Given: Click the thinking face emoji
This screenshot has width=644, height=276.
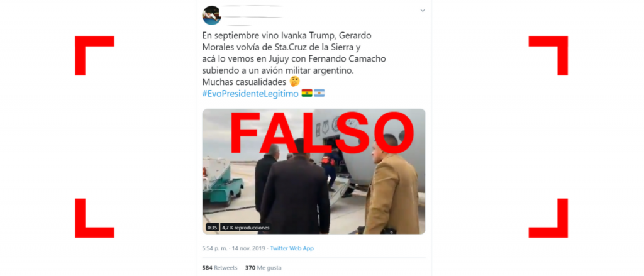Looking at the screenshot, I should [294, 82].
